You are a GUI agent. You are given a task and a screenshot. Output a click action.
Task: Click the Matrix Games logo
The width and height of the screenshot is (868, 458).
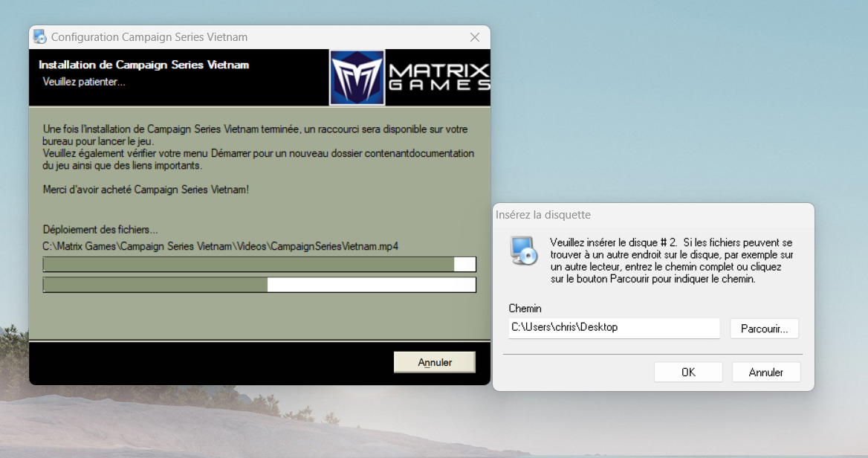click(410, 77)
